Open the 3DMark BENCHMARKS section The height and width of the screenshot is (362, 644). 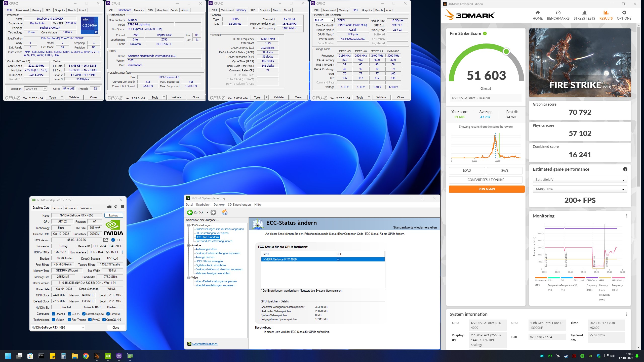coord(558,15)
